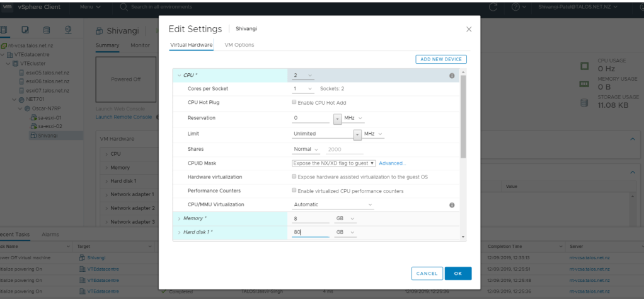This screenshot has width=644, height=299.
Task: Open the Networking inventory view icon
Action: coord(67,30)
